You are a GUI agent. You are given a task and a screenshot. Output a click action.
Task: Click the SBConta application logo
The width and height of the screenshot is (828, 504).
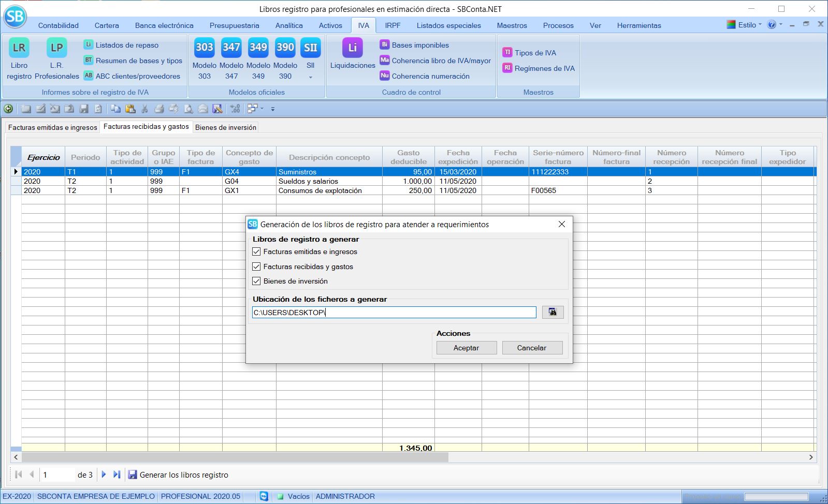[15, 17]
